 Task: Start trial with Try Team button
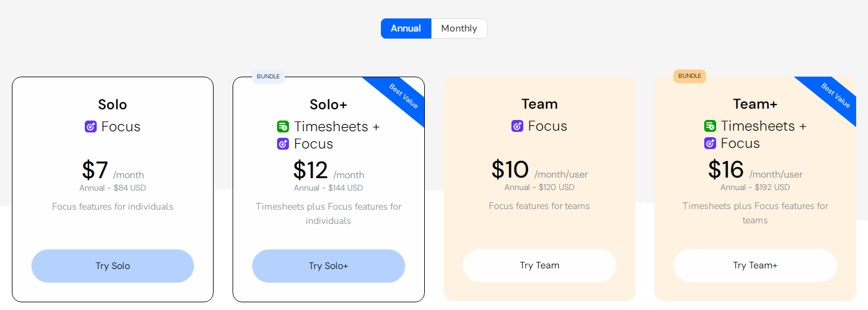click(x=539, y=265)
